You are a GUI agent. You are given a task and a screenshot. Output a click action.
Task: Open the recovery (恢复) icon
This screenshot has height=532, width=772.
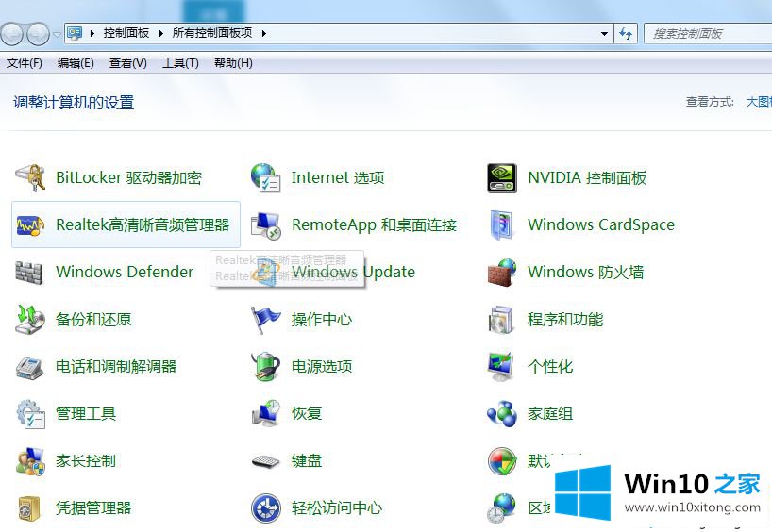[x=265, y=414]
